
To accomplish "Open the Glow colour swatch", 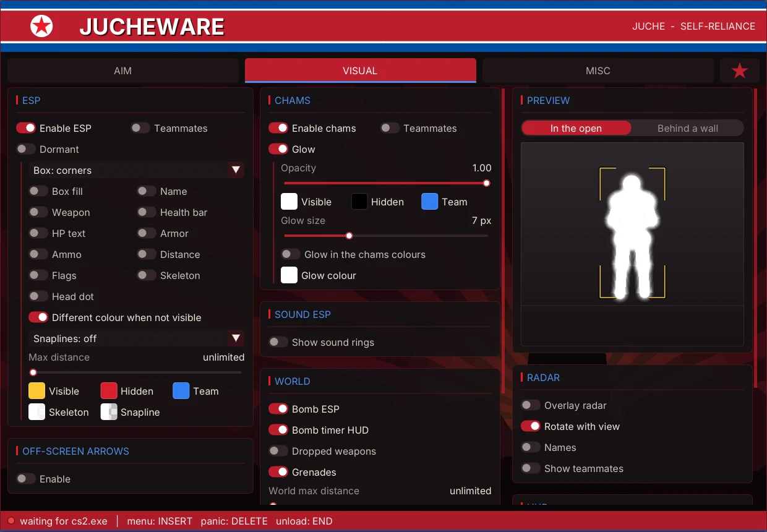I will [289, 275].
